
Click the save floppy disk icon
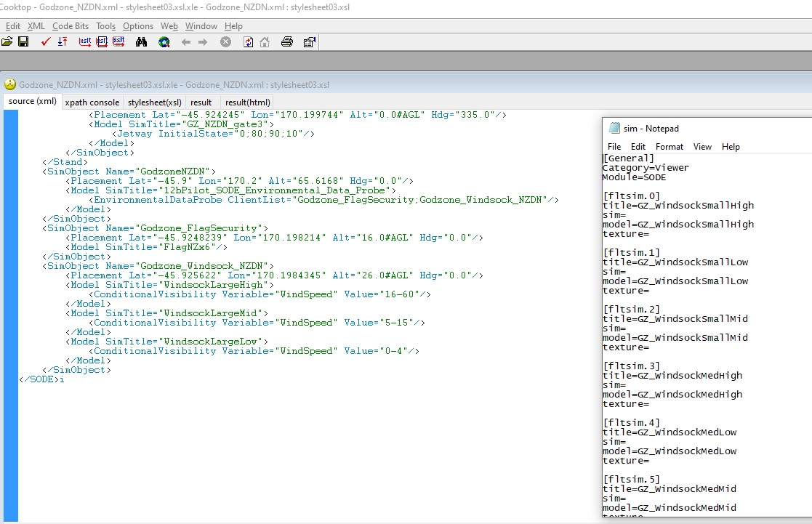tap(23, 42)
